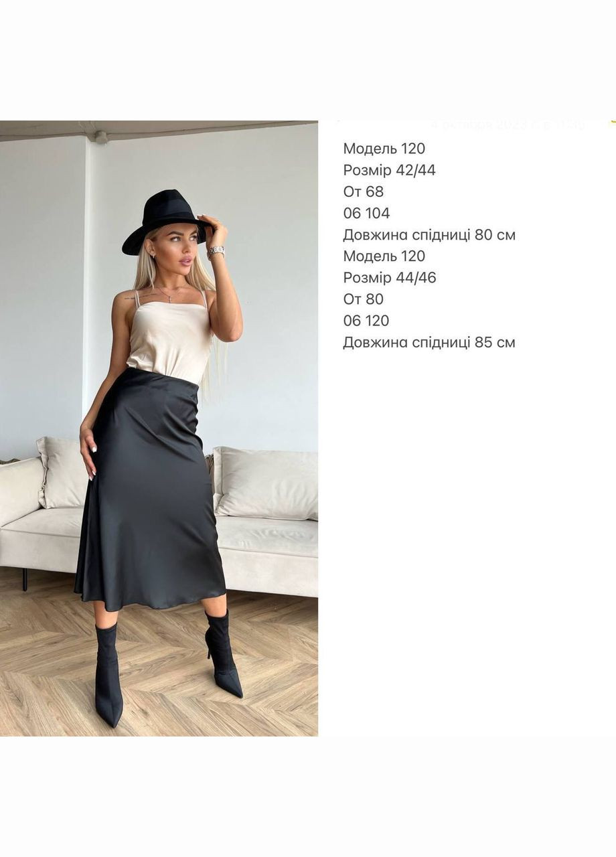This screenshot has width=616, height=857.
Task: Click the '06 104' text
Action: tap(366, 213)
